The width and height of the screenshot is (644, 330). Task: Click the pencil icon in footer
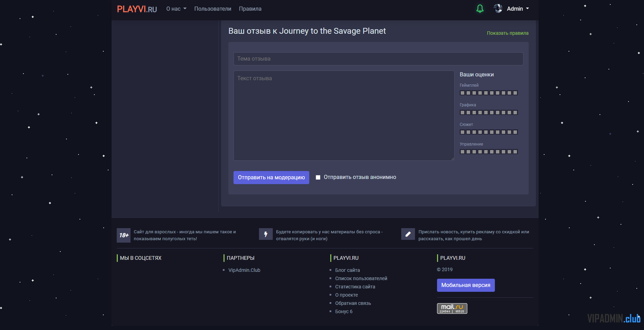pyautogui.click(x=408, y=234)
